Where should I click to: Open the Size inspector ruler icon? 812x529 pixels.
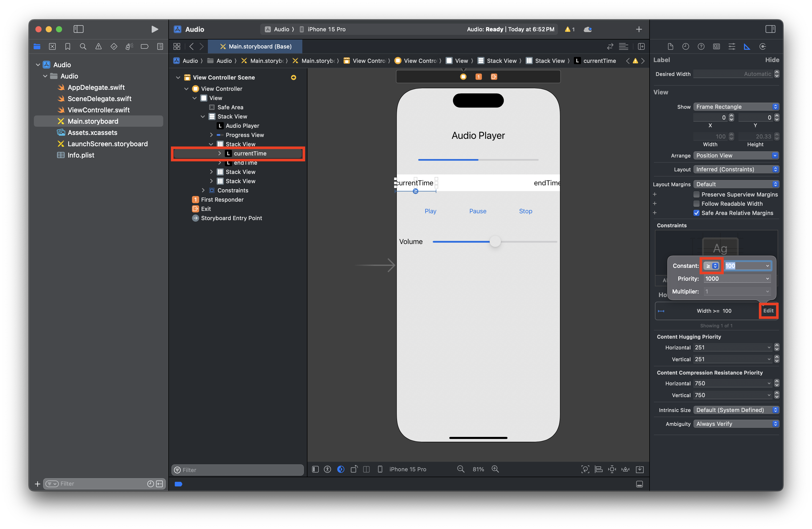coord(747,46)
